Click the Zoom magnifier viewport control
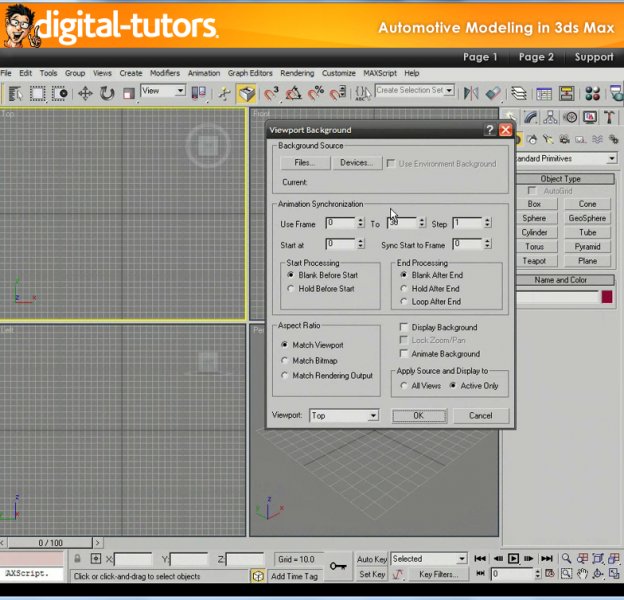The width and height of the screenshot is (624, 600). (x=566, y=559)
